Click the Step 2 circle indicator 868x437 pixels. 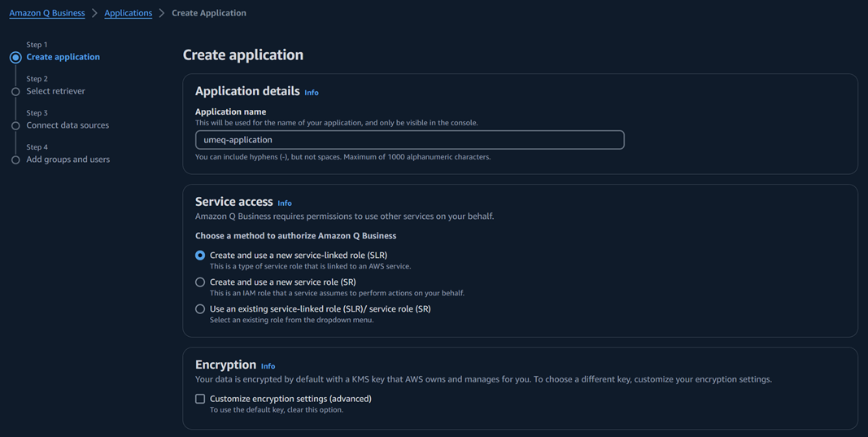click(15, 92)
